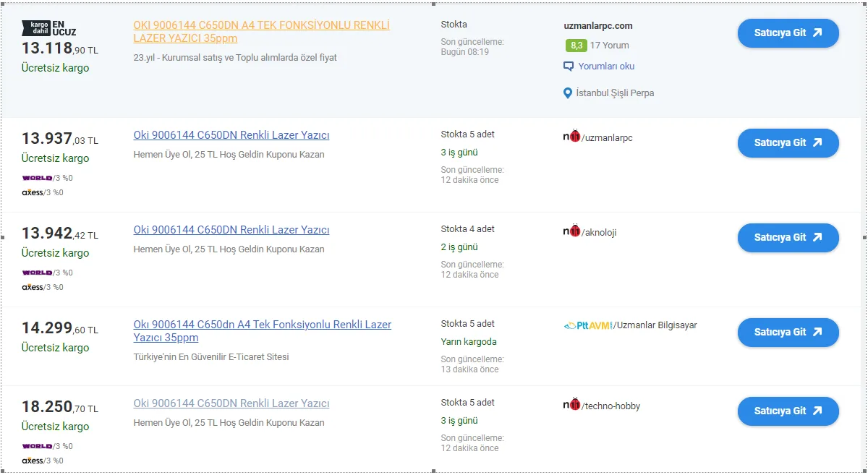
Task: Go to seller for the 13.118,90 TL offer
Action: click(788, 33)
